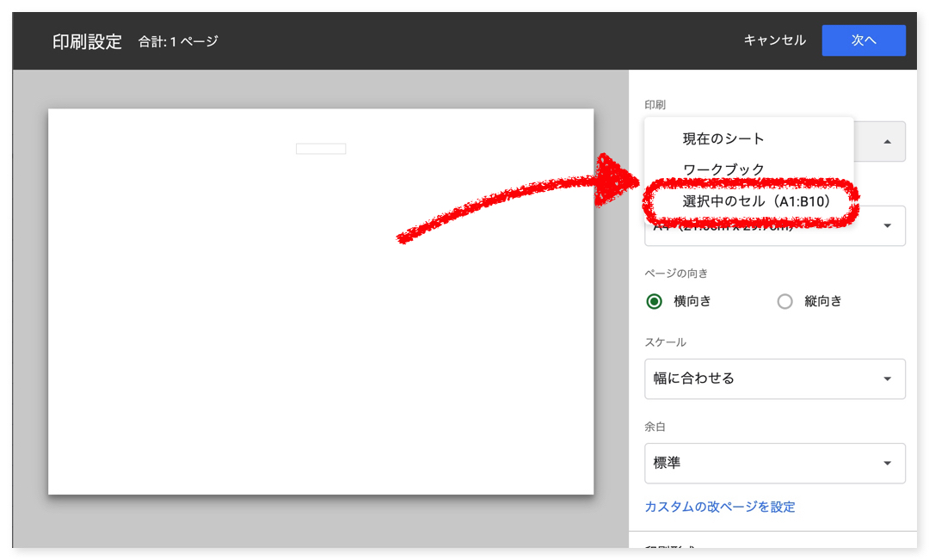This screenshot has height=560, width=929.
Task: Click the キャンセル button
Action: 774,40
